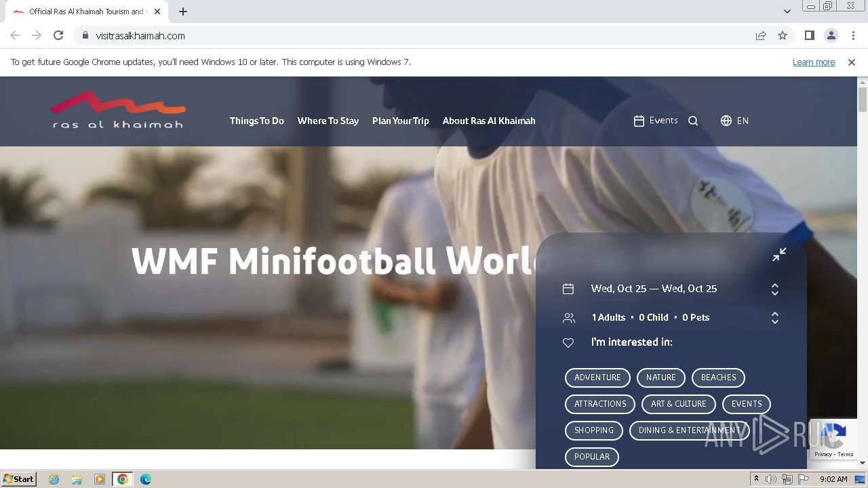This screenshot has height=488, width=868.
Task: Toggle DINING & ENTERTAINMENT chip
Action: pyautogui.click(x=689, y=430)
